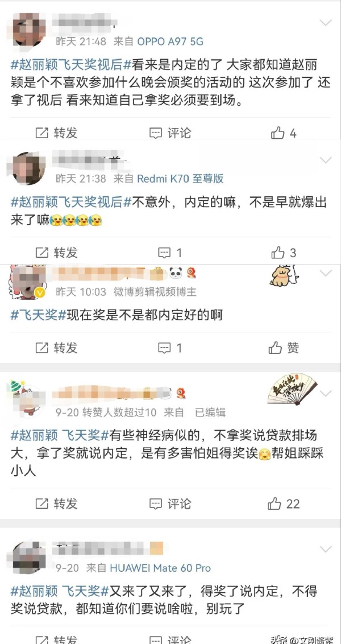This screenshot has width=341, height=644.
Task: Open source link HUAWEI Mate 60 Pro
Action: (x=160, y=568)
